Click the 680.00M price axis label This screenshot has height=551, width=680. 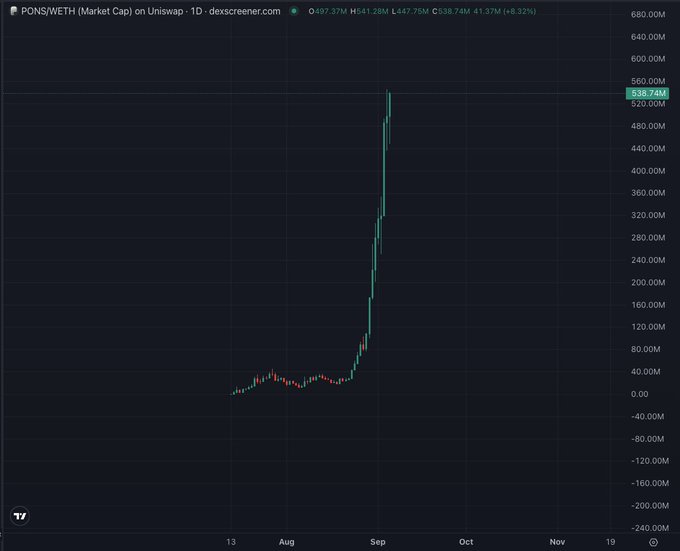(x=648, y=15)
